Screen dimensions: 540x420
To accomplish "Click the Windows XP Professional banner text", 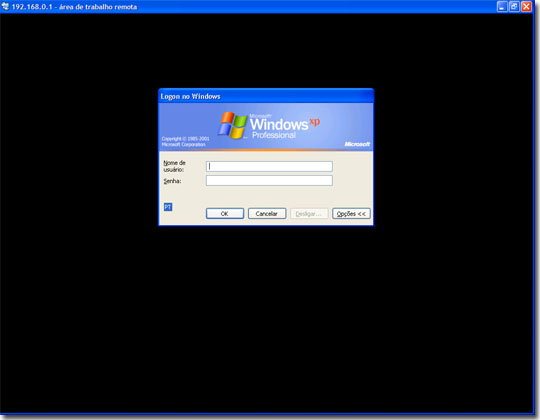I will click(284, 127).
